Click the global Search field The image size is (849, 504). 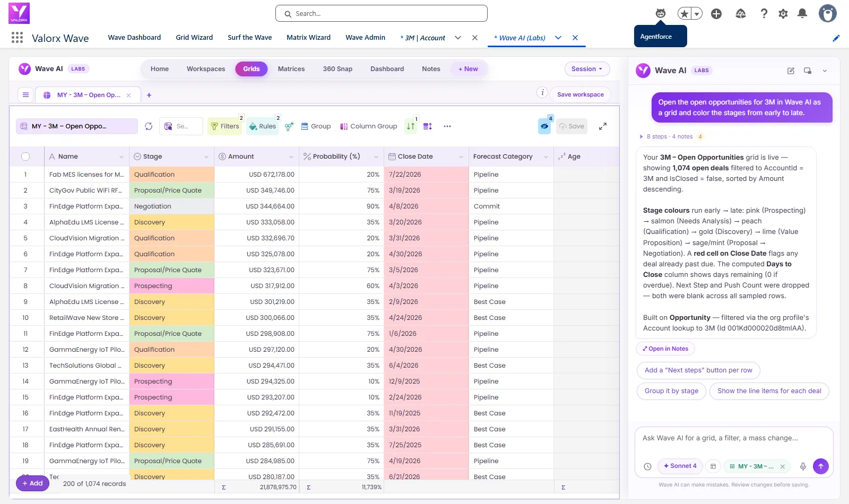382,14
